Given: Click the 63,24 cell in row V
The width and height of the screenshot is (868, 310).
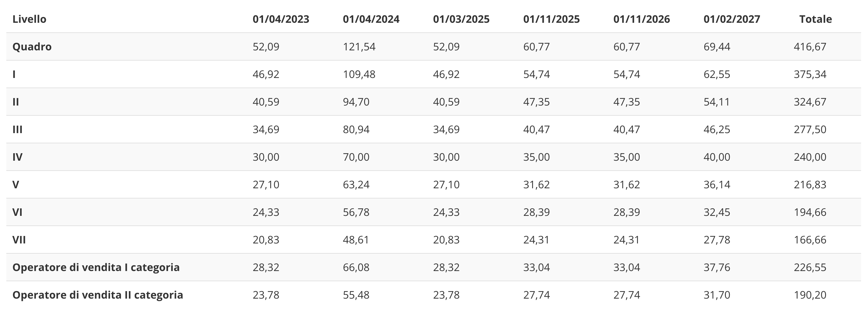Looking at the screenshot, I should [x=356, y=185].
